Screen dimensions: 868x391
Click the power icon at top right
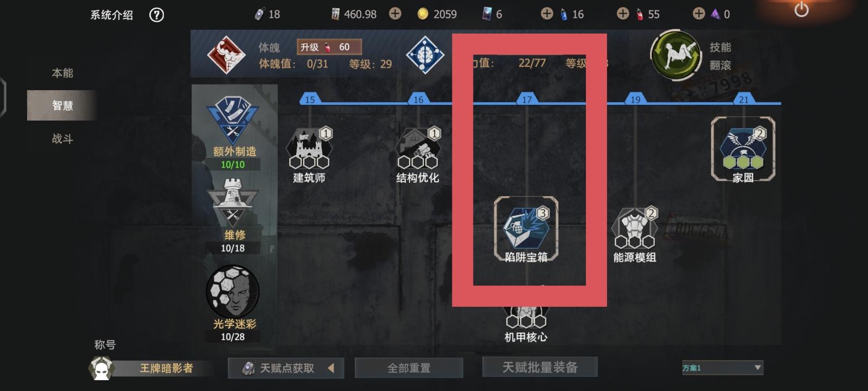pyautogui.click(x=801, y=9)
